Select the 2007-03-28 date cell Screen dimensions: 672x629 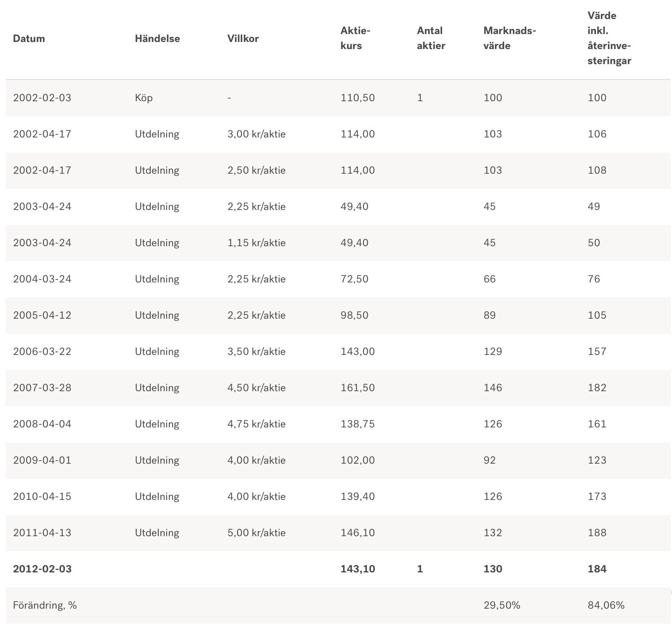[x=42, y=388]
